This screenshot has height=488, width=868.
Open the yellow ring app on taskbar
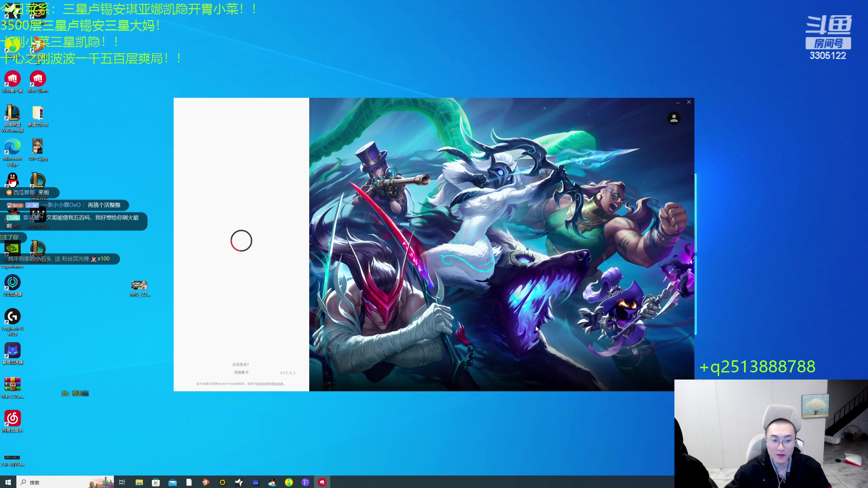click(x=222, y=482)
